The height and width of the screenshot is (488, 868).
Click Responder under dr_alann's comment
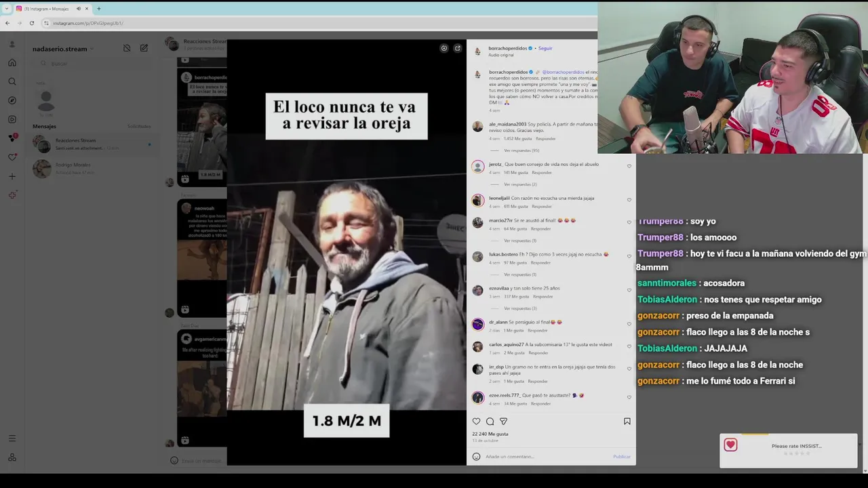pyautogui.click(x=537, y=330)
